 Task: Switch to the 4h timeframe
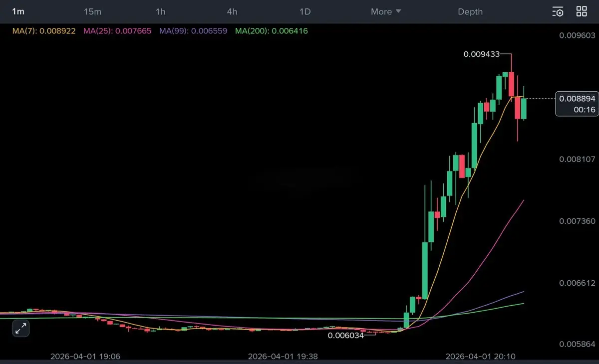tap(232, 11)
